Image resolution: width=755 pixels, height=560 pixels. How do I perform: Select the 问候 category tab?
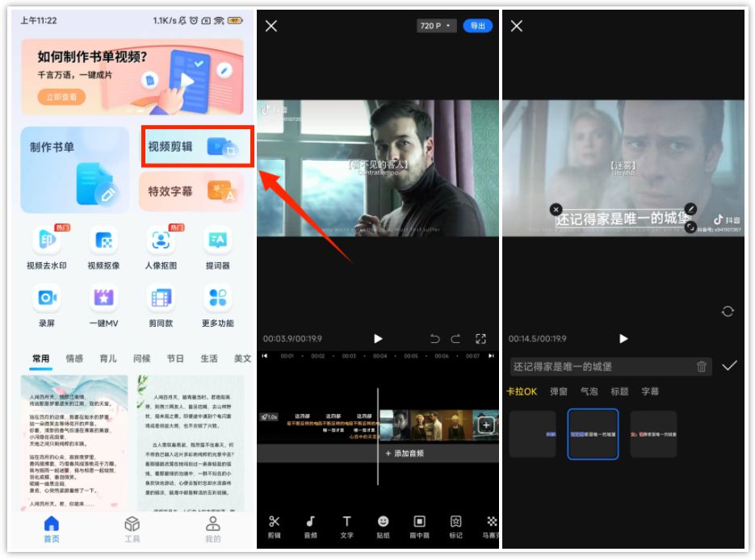coord(142,358)
